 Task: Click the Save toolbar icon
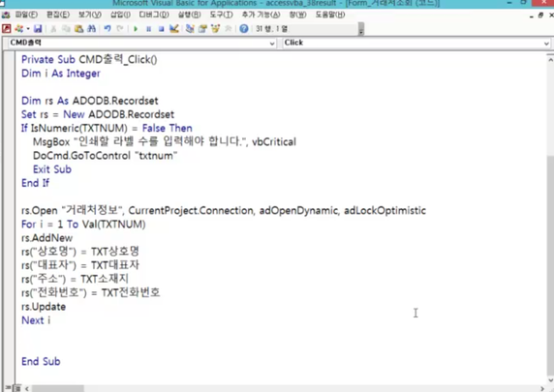click(x=38, y=29)
